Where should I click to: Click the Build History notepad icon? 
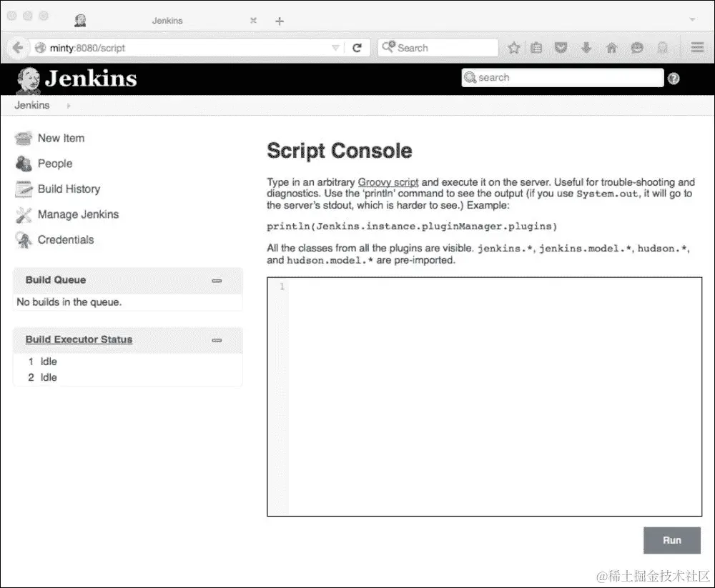coord(24,189)
